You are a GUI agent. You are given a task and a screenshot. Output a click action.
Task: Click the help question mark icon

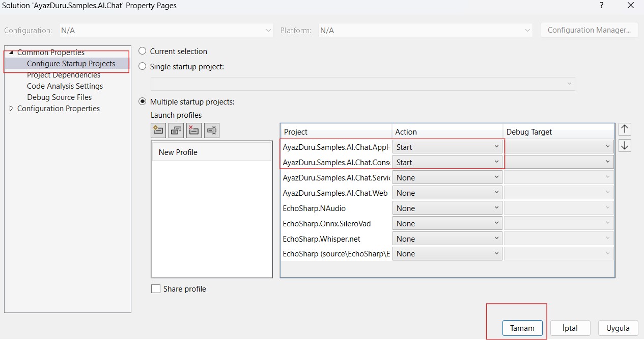pyautogui.click(x=601, y=6)
